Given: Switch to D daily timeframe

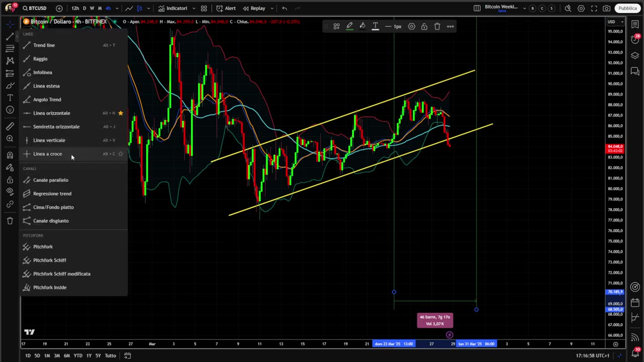Looking at the screenshot, I should (x=85, y=8).
